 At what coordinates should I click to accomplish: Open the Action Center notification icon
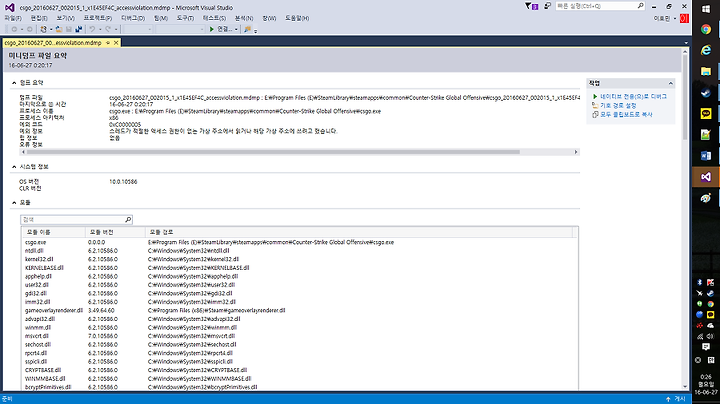[x=706, y=347]
